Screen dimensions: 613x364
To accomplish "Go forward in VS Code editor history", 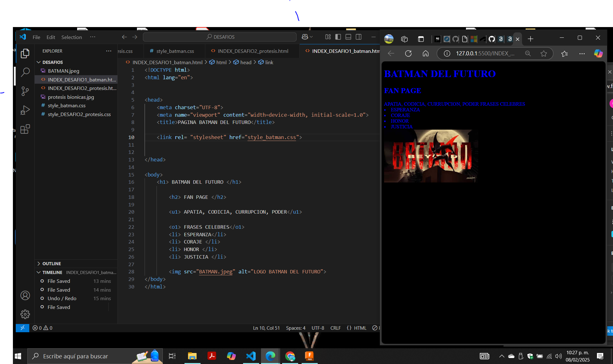I will (x=135, y=37).
